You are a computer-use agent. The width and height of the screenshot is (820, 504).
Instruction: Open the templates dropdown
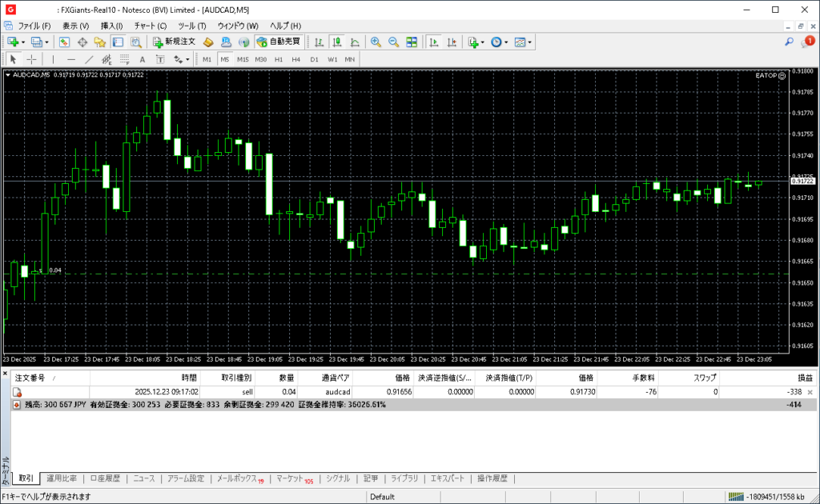[x=530, y=42]
